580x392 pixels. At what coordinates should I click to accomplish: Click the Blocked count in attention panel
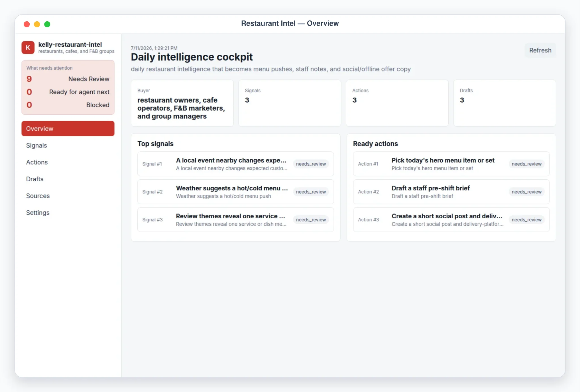29,105
